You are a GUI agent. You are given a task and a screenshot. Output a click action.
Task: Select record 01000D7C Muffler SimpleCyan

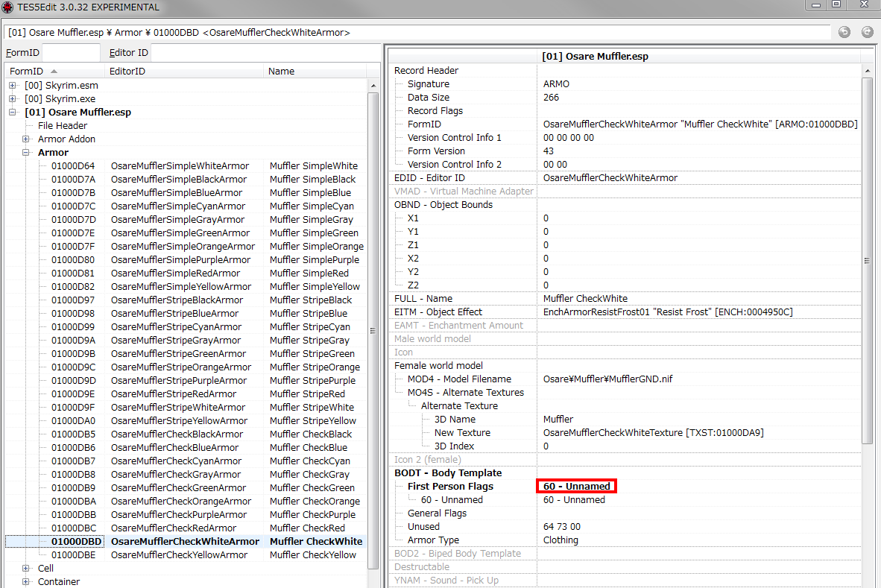pyautogui.click(x=186, y=206)
